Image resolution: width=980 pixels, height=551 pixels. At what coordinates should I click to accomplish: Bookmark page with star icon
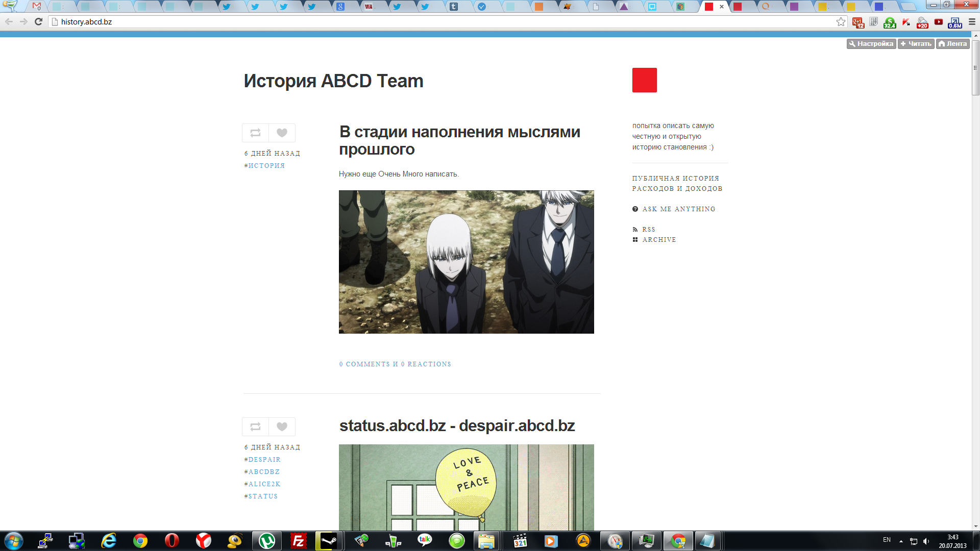pyautogui.click(x=841, y=22)
